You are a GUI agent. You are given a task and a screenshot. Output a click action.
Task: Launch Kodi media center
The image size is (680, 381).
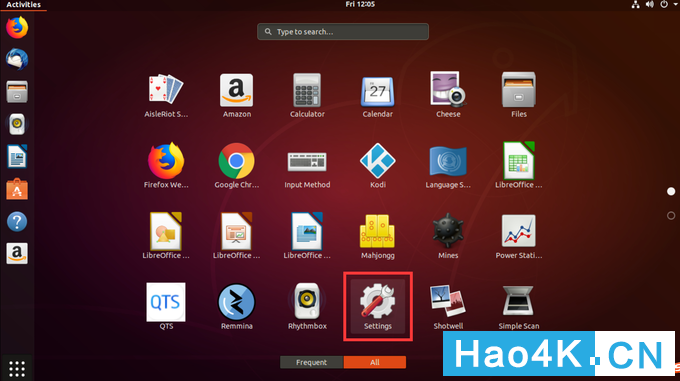tap(377, 166)
